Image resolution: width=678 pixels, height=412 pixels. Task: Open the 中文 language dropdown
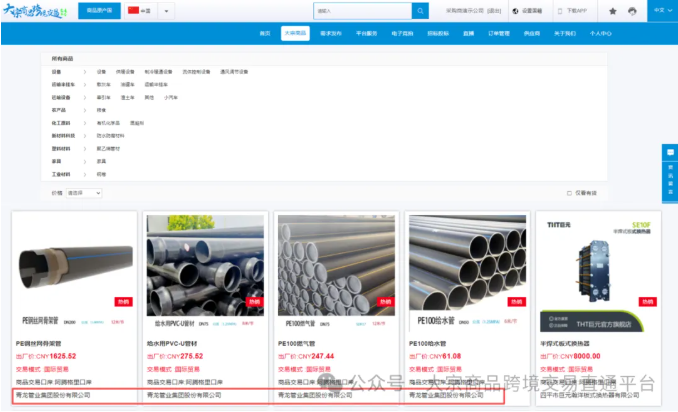tap(659, 11)
